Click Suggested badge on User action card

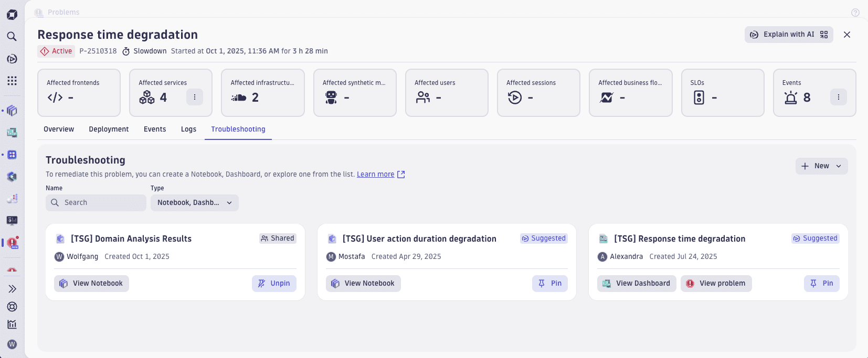pos(544,238)
